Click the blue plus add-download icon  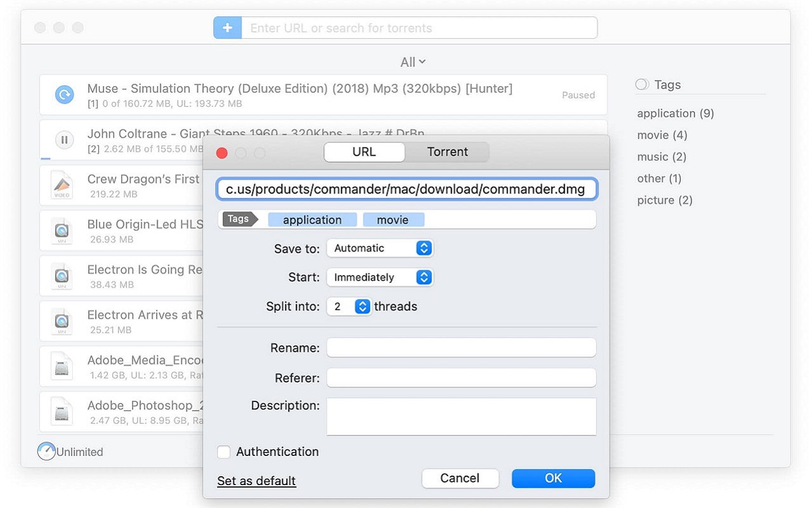pyautogui.click(x=227, y=28)
